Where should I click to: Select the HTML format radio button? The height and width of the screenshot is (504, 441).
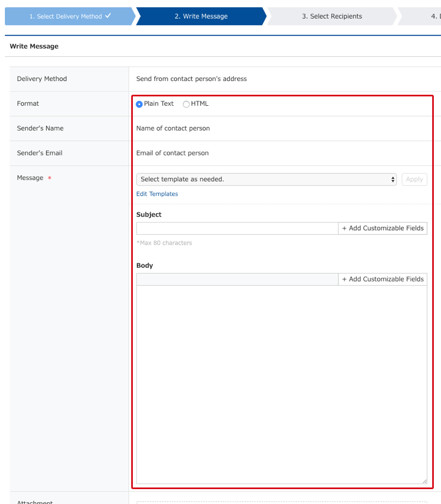[x=186, y=104]
